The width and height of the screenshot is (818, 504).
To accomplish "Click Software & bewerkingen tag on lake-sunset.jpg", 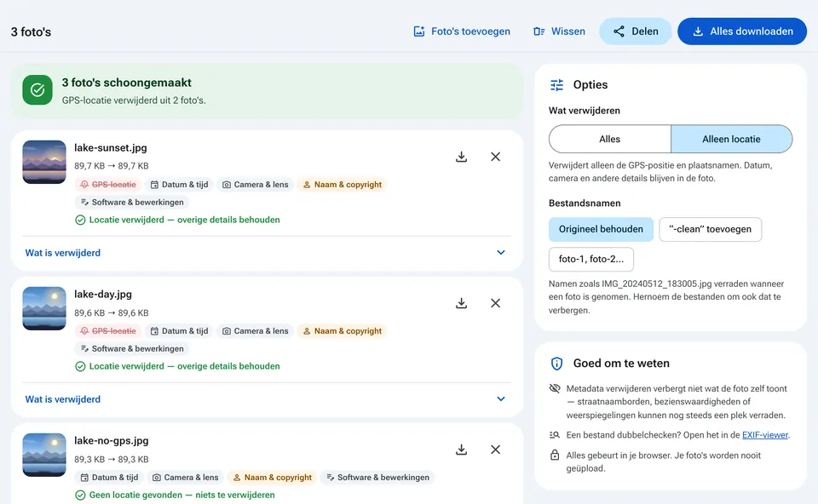I will click(x=133, y=203).
